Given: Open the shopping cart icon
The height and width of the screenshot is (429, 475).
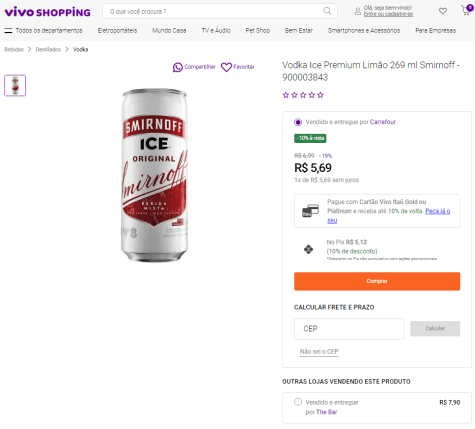Looking at the screenshot, I should click(x=466, y=11).
